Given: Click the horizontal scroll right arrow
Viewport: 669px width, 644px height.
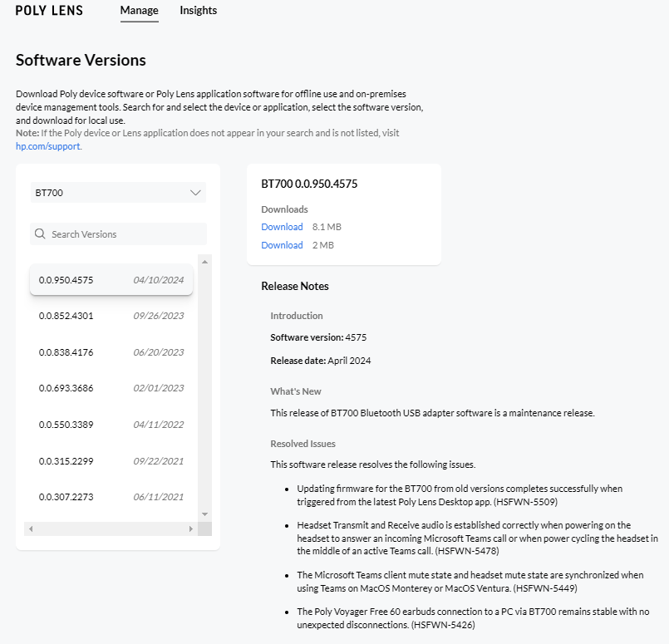Looking at the screenshot, I should [190, 528].
